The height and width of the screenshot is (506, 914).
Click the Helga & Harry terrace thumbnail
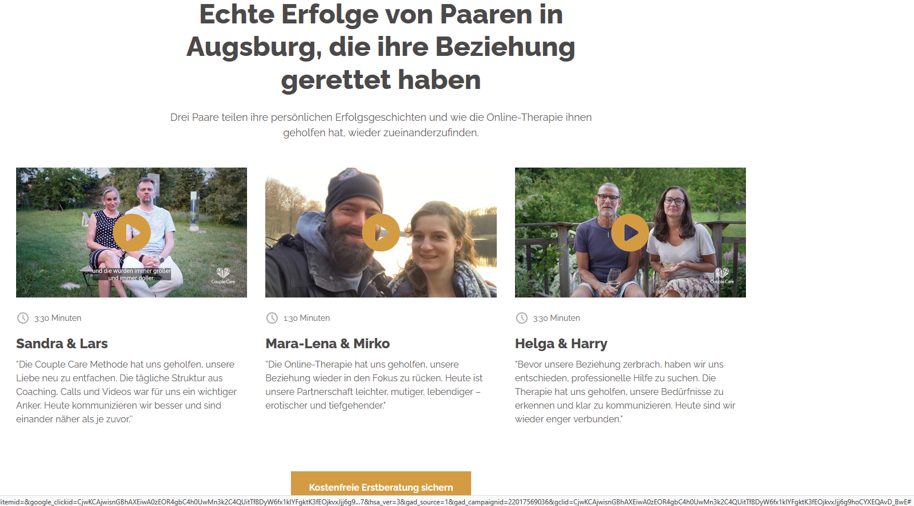tap(630, 233)
